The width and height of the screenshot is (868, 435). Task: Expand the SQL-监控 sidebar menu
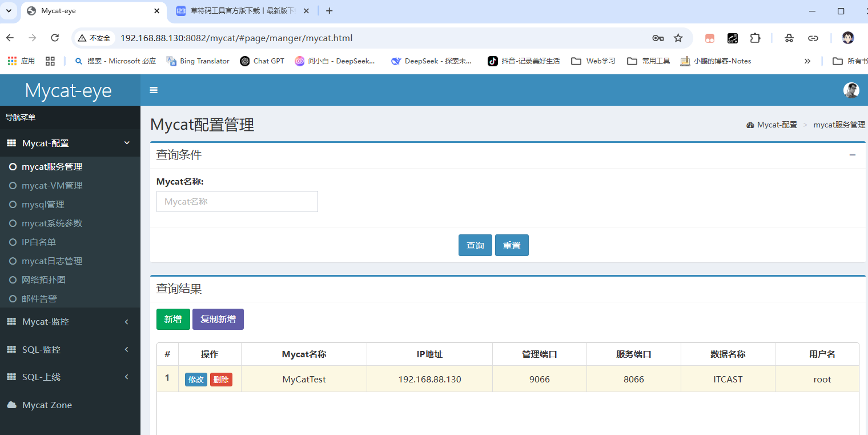pyautogui.click(x=70, y=349)
